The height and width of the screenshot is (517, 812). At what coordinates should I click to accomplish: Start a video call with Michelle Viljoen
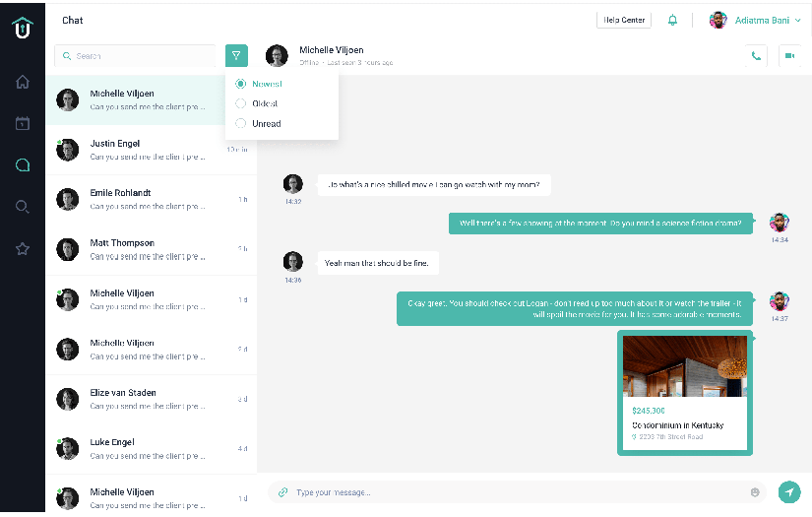coord(789,56)
